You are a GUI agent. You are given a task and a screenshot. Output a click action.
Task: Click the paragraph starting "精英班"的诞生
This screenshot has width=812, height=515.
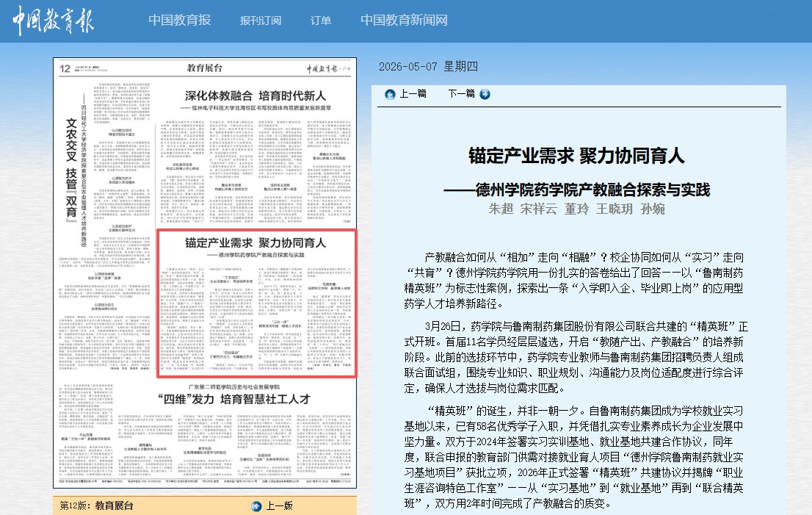click(574, 458)
